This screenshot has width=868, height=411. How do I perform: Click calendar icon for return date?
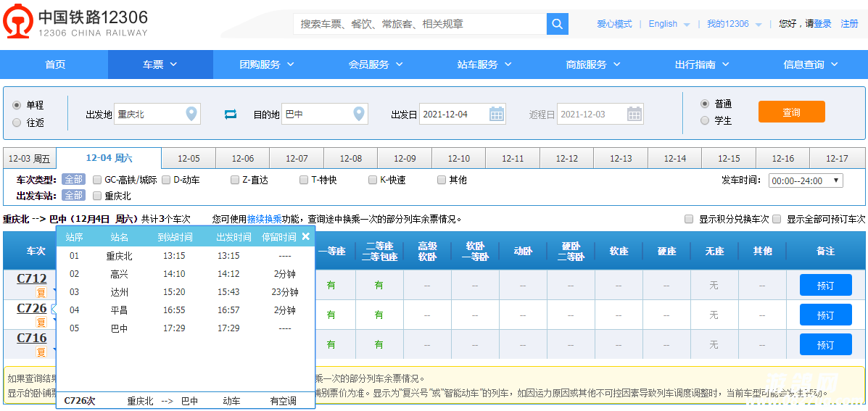(635, 114)
